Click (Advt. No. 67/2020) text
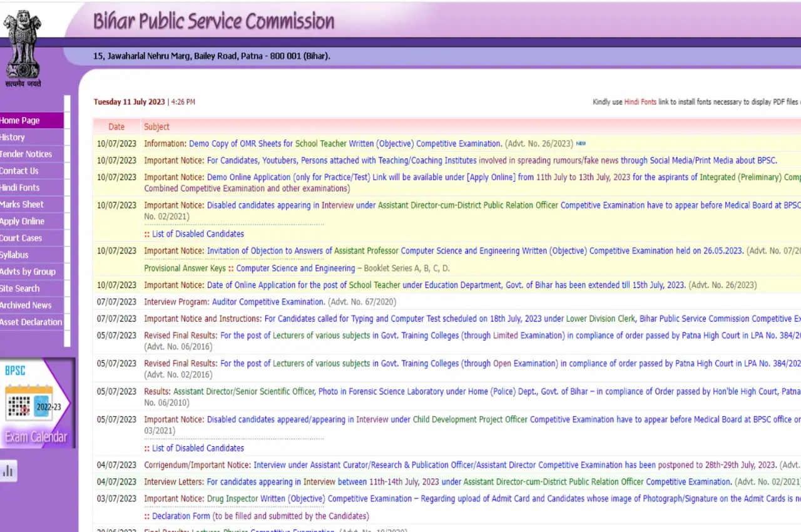Screen dimensions: 801x532 pyautogui.click(x=362, y=302)
